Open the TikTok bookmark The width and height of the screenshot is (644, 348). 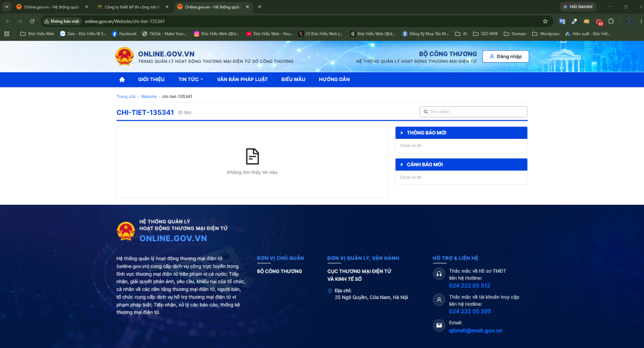coord(164,34)
